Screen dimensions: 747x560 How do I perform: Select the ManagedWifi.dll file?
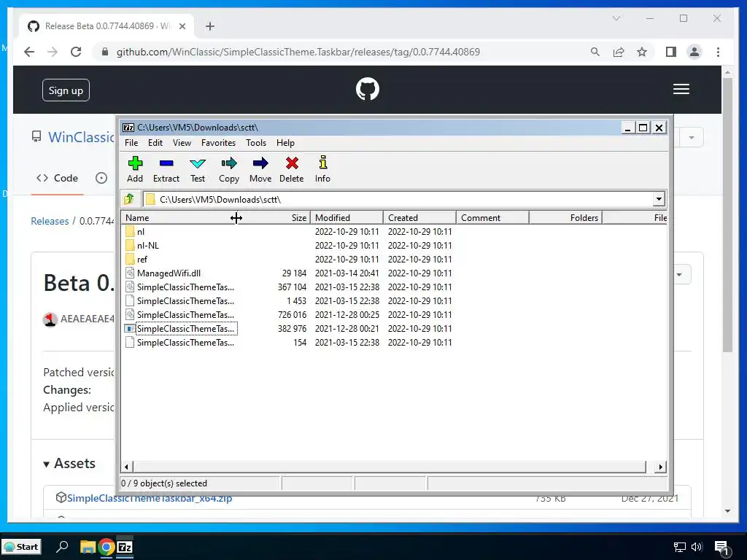point(169,273)
